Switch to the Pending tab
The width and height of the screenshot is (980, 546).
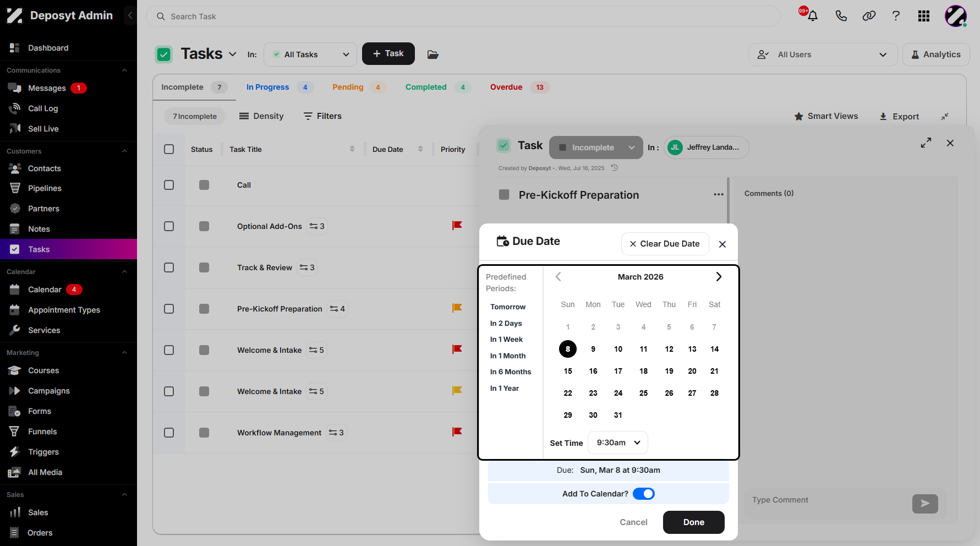(358, 87)
